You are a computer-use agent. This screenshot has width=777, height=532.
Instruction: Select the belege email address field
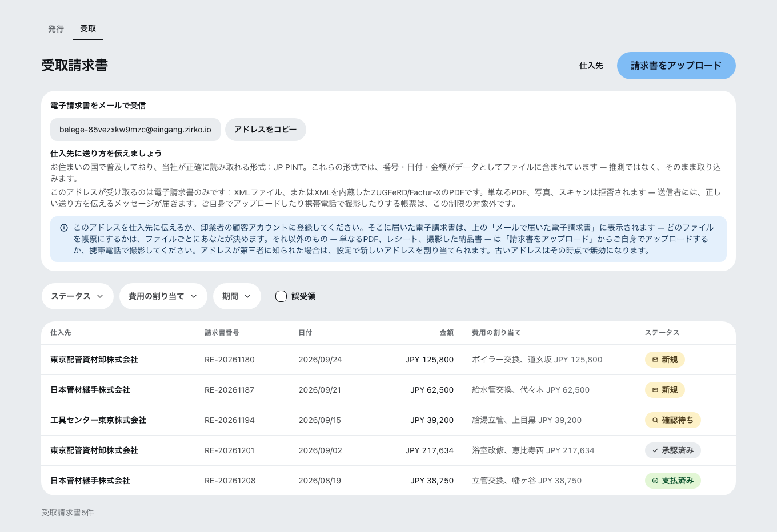click(x=135, y=130)
